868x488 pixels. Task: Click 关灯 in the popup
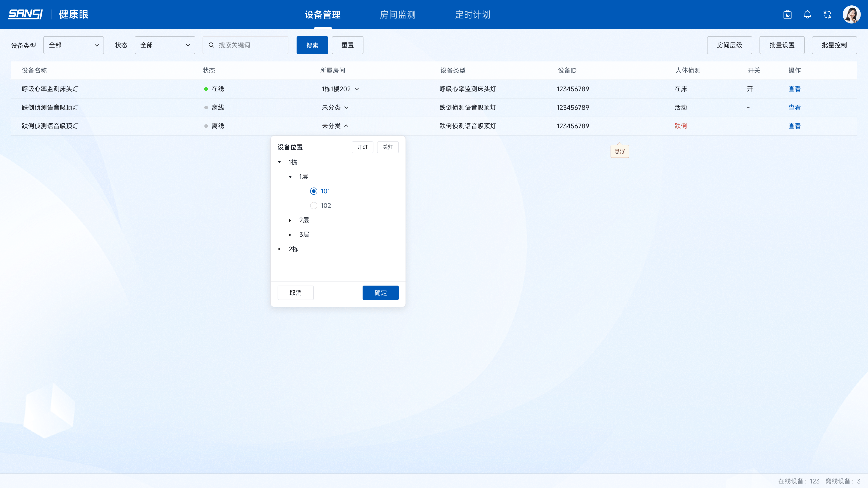tap(388, 147)
